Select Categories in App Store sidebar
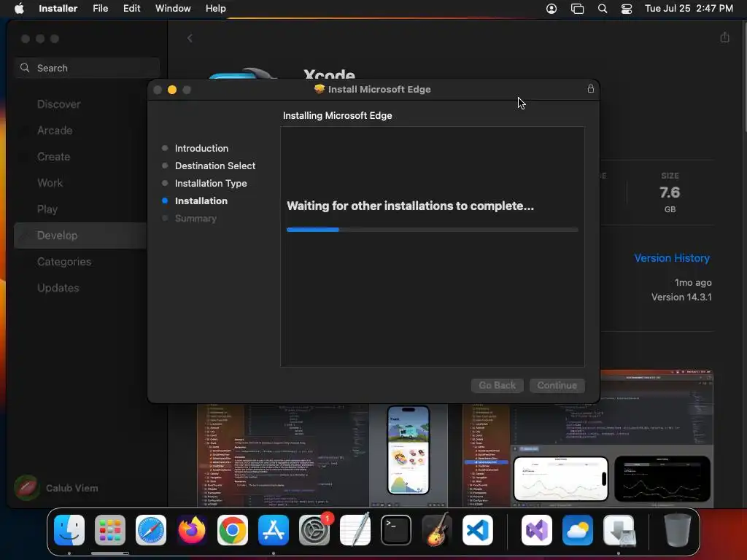The image size is (747, 560). click(64, 262)
